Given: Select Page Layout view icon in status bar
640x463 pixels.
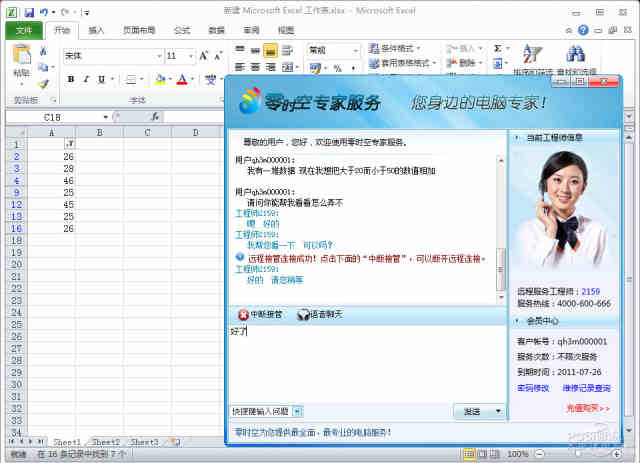Looking at the screenshot, I should [x=482, y=454].
